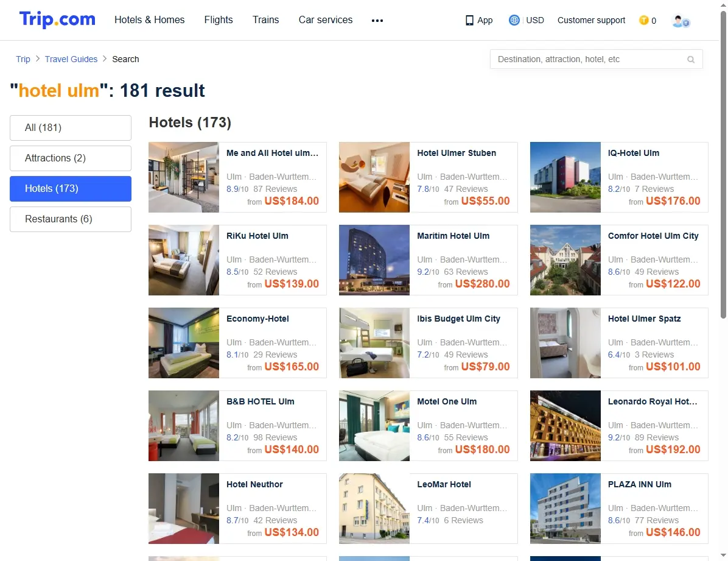Open the USD currency selector
728x561 pixels.
(535, 20)
